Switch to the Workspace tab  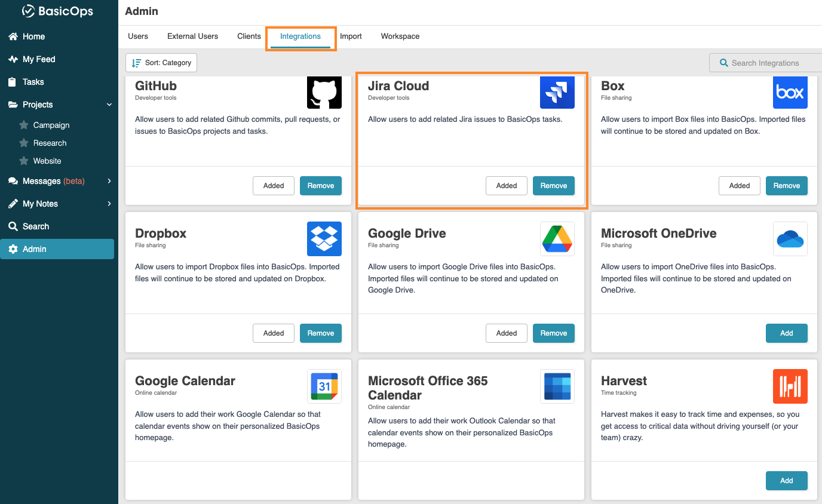(x=400, y=36)
